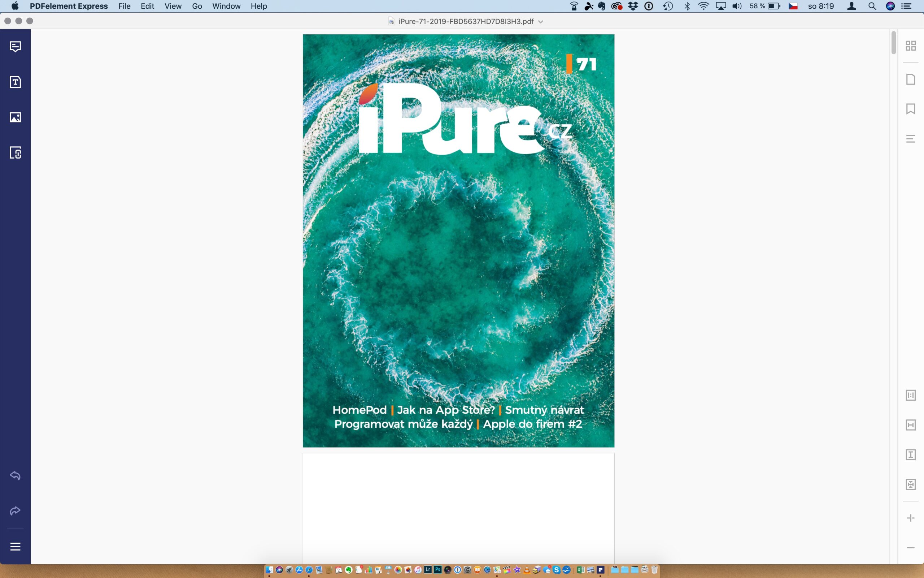Screen dimensions: 924x578
Task: Open the Trash in the Dock
Action: tap(655, 570)
